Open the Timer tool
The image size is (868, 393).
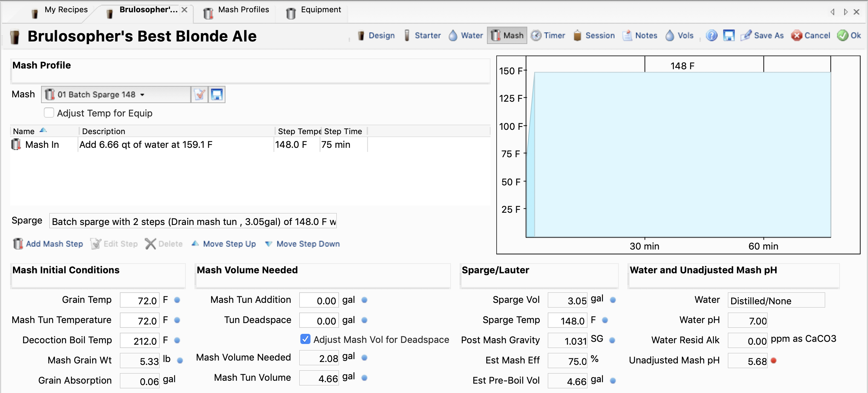pyautogui.click(x=548, y=35)
